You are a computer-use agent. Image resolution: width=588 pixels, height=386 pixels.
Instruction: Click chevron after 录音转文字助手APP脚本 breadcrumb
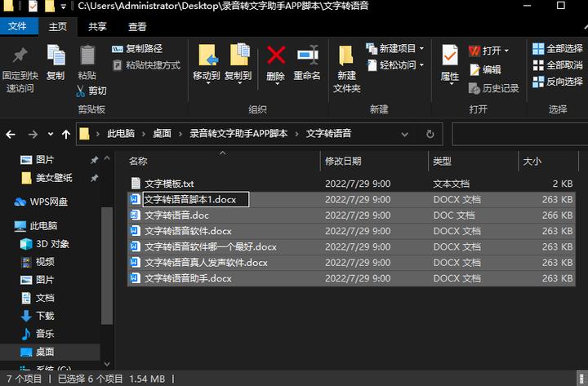tap(296, 134)
